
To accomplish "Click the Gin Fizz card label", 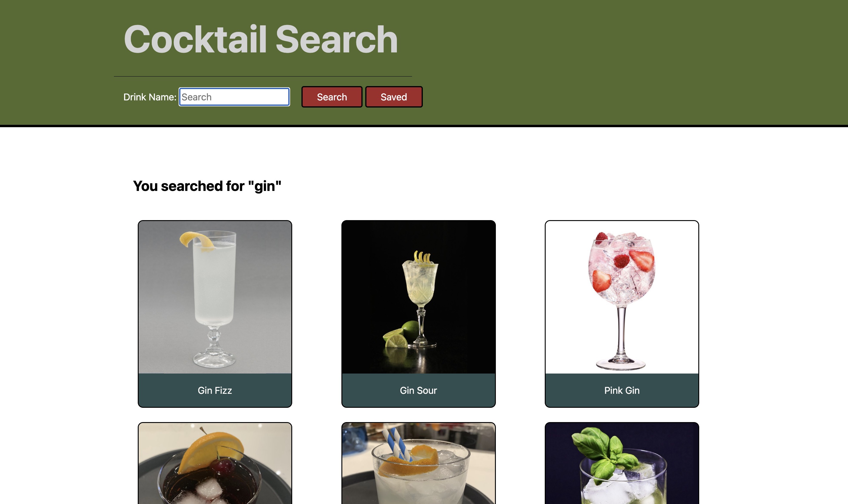I will tap(215, 390).
